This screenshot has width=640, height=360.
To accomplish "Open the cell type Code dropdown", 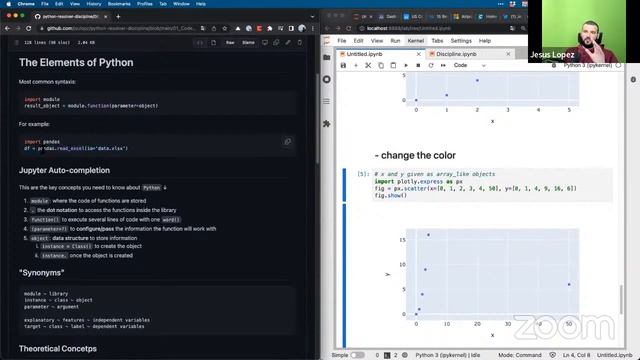I will point(469,65).
